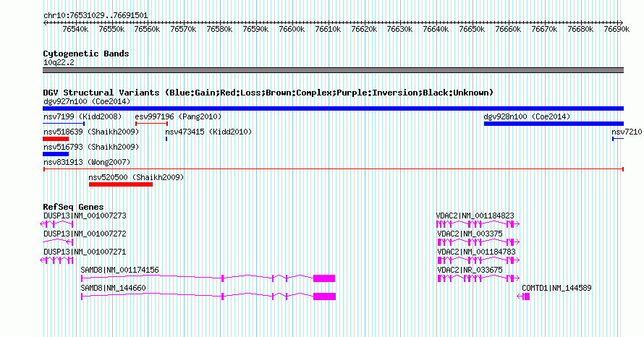Click the 76620k ruler tick label

pyautogui.click(x=364, y=29)
